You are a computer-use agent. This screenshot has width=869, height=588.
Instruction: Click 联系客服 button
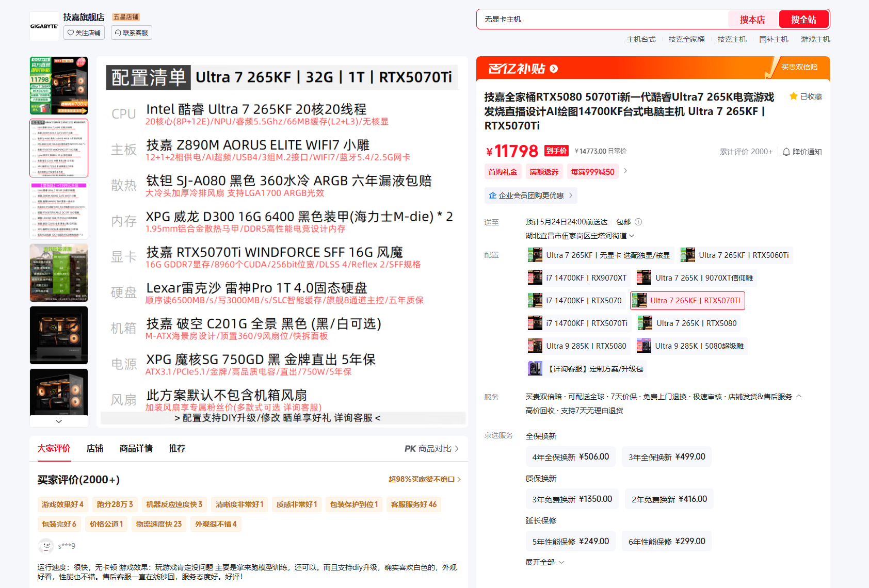[131, 32]
